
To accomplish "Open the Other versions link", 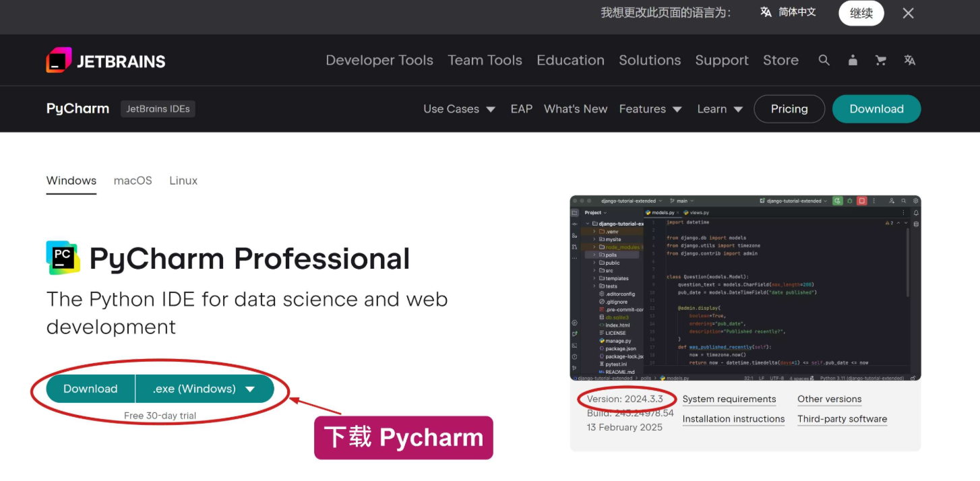I will click(x=830, y=399).
